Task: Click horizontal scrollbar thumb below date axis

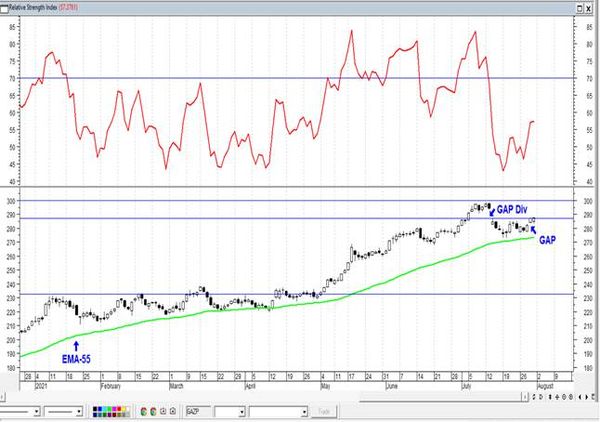Action: [x=525, y=397]
